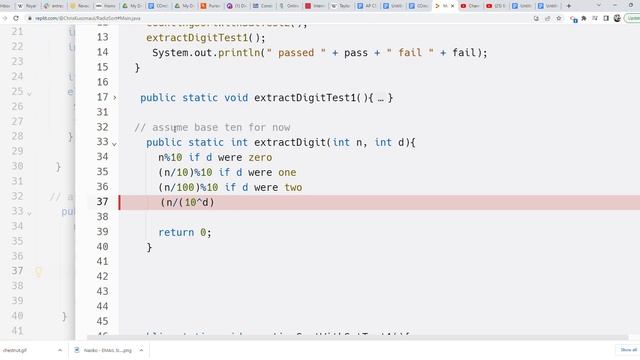Click the lock icon in the address bar
Screen dimensions: 640x360
click(30, 18)
